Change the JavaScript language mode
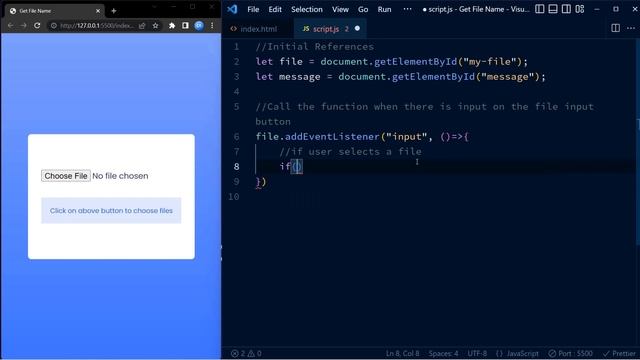This screenshot has width=640, height=360. click(x=517, y=353)
